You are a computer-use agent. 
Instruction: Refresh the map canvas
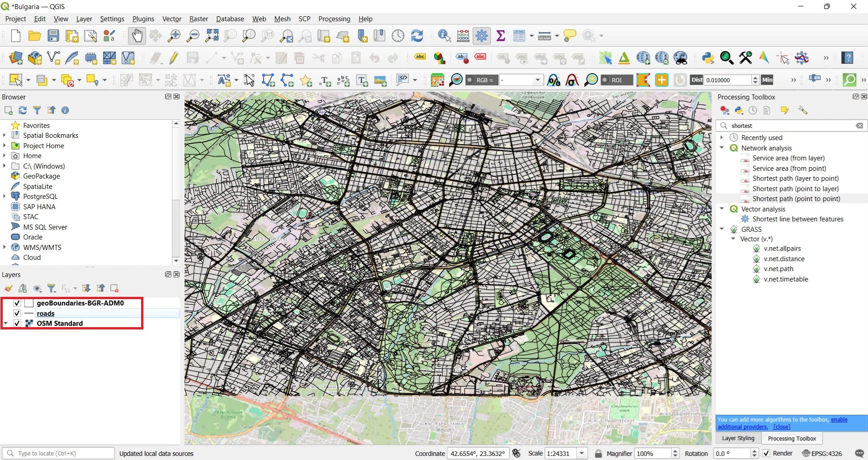(417, 36)
